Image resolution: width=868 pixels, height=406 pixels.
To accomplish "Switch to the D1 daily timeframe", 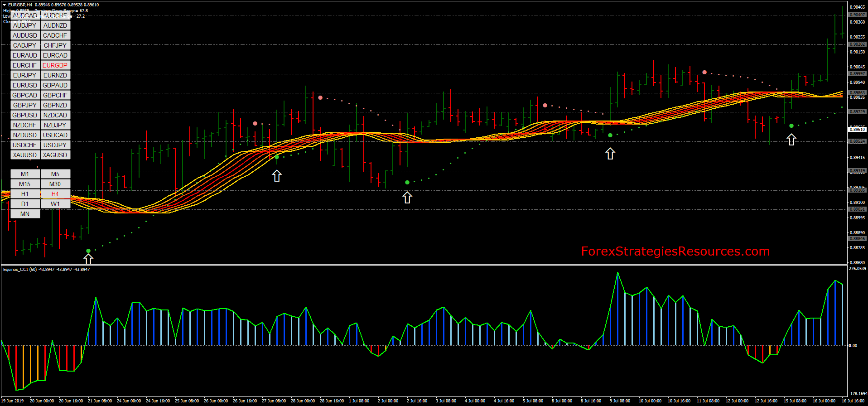I will pos(25,204).
